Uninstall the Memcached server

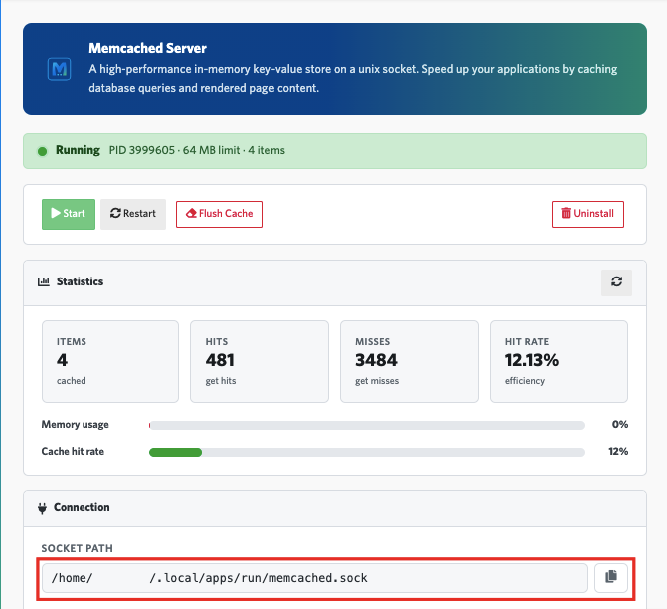click(588, 214)
